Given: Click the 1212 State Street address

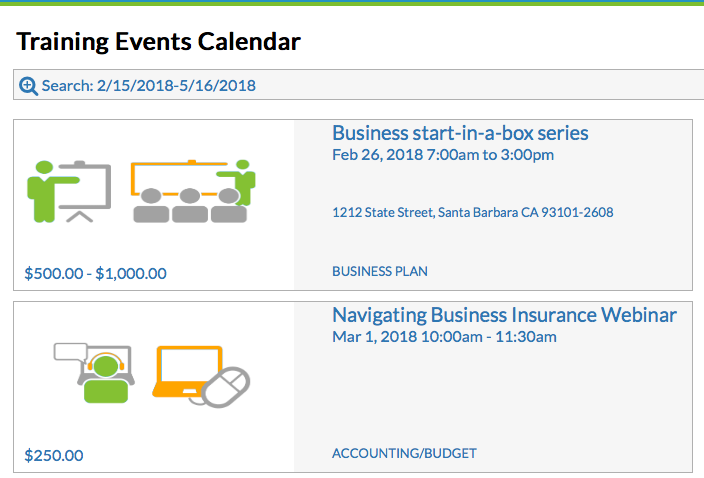Looking at the screenshot, I should (x=472, y=212).
